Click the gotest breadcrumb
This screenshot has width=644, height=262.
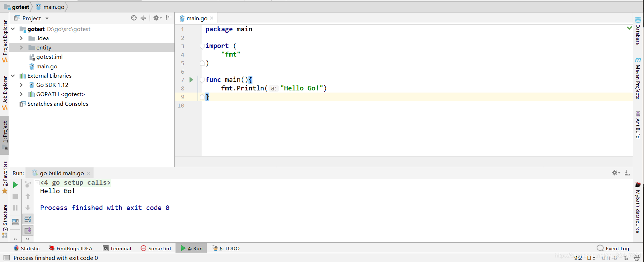(17, 7)
